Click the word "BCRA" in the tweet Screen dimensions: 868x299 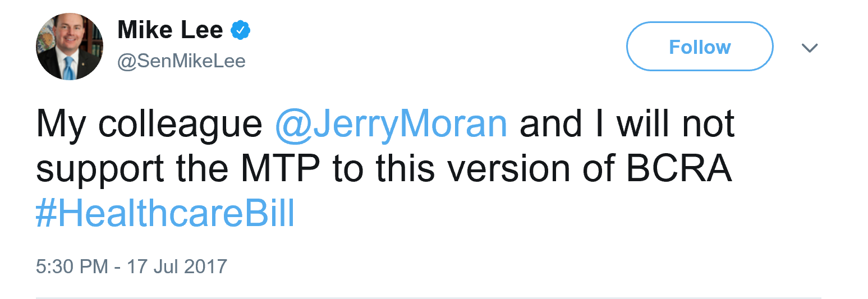tap(678, 169)
